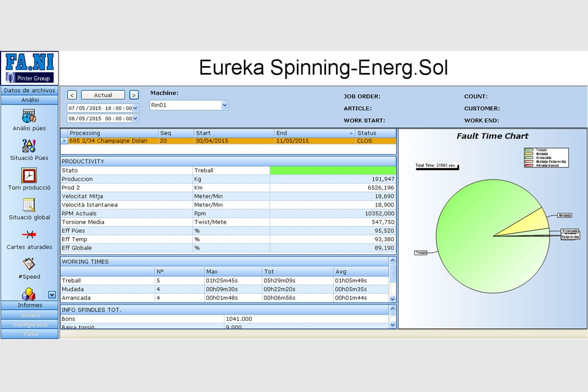This screenshot has width=588, height=392.
Task: Click the yellow pie chart slice
Action: (532, 222)
